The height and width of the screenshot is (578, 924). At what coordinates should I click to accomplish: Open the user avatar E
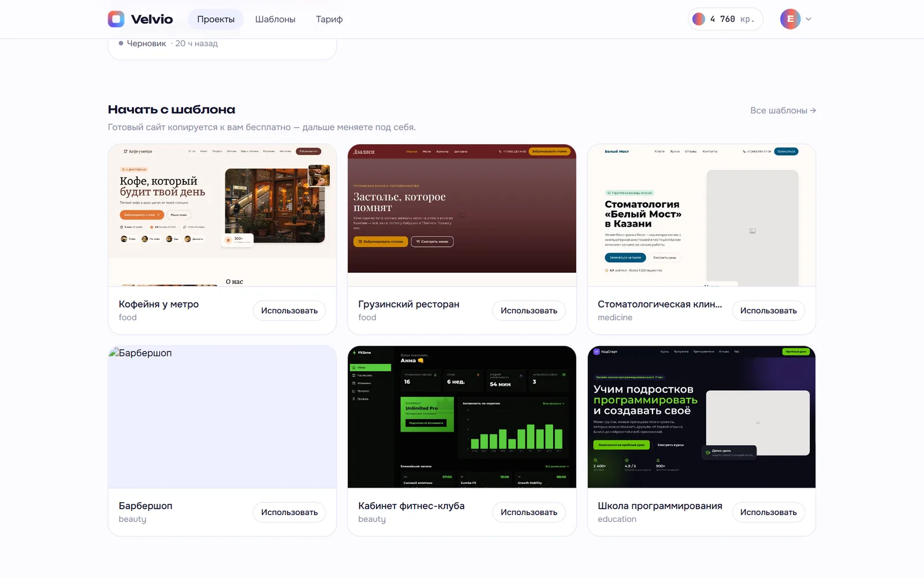(790, 19)
